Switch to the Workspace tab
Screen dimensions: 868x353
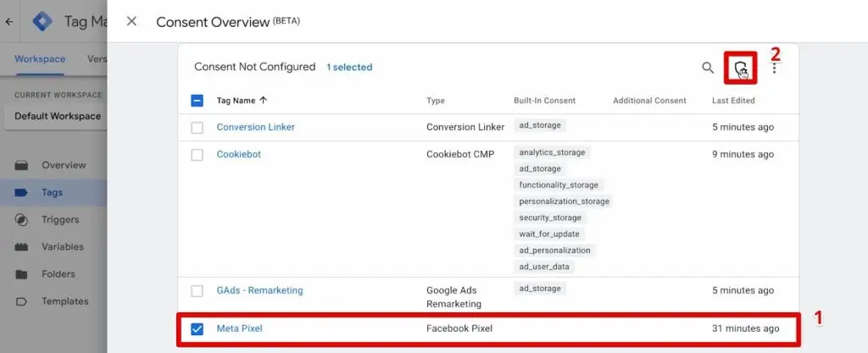(x=40, y=59)
